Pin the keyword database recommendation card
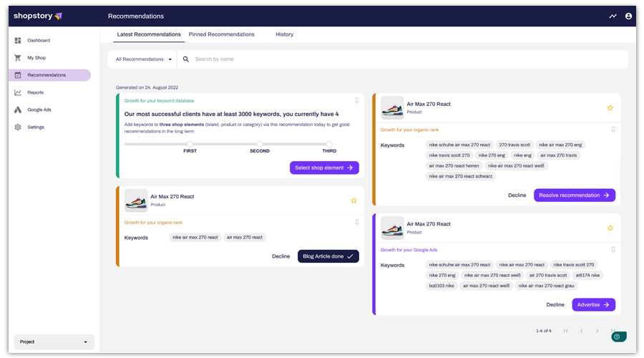 click(x=357, y=101)
